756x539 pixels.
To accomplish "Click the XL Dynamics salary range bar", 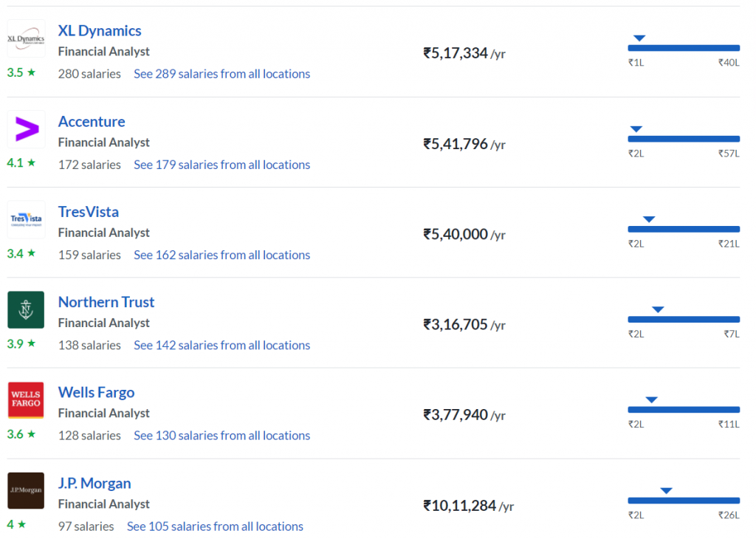I will coord(684,48).
